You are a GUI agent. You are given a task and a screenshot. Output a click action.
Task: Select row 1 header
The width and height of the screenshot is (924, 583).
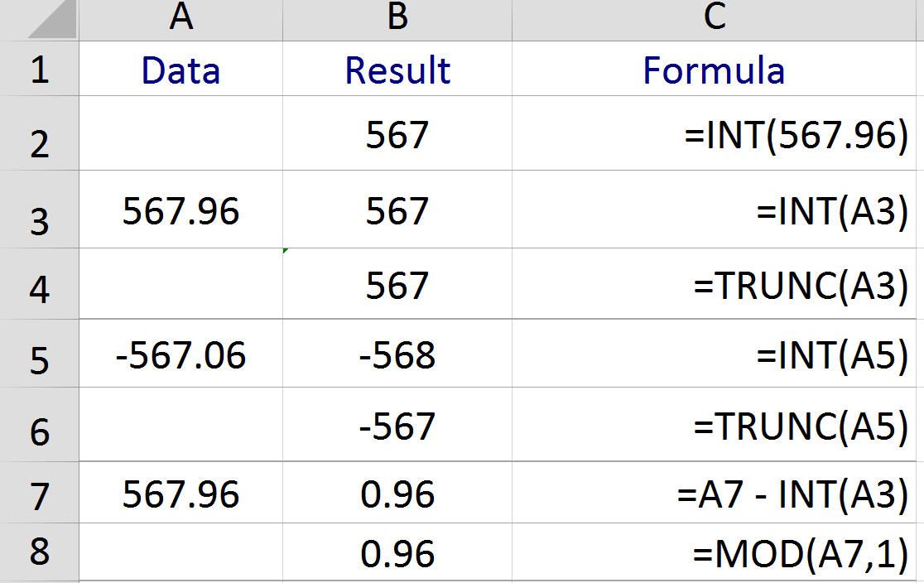point(40,69)
